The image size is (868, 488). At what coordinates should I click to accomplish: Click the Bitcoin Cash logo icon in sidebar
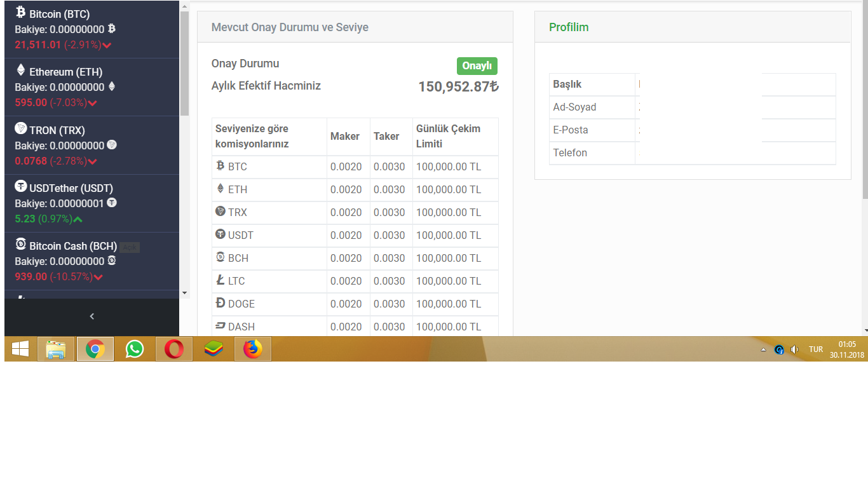[x=21, y=244]
